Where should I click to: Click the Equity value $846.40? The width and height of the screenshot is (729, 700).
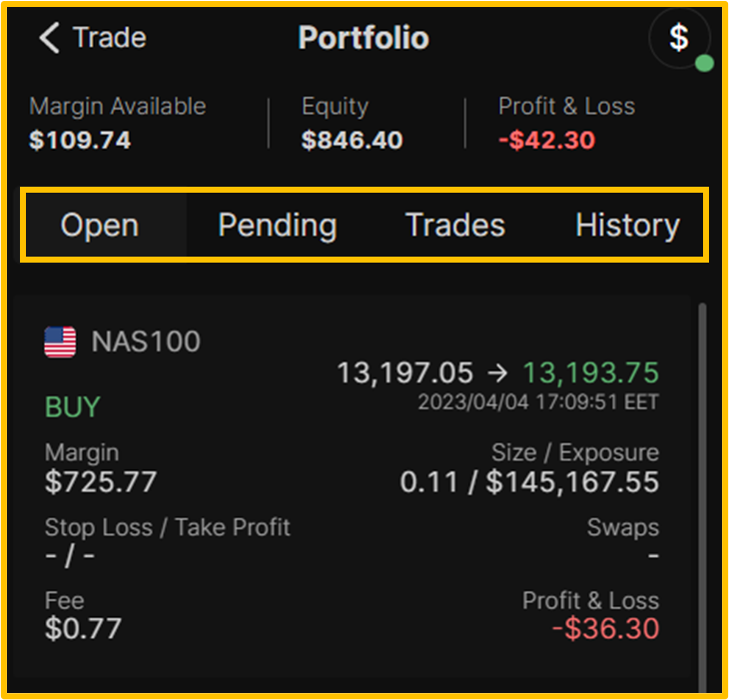pyautogui.click(x=352, y=140)
